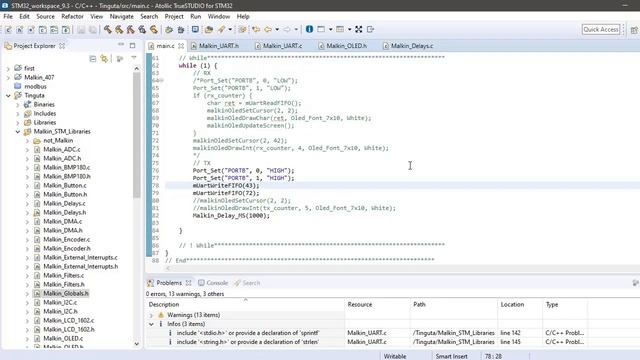Click the pencil wand toolbar icon
Viewport: 640px width, 360px height.
tap(221, 29)
